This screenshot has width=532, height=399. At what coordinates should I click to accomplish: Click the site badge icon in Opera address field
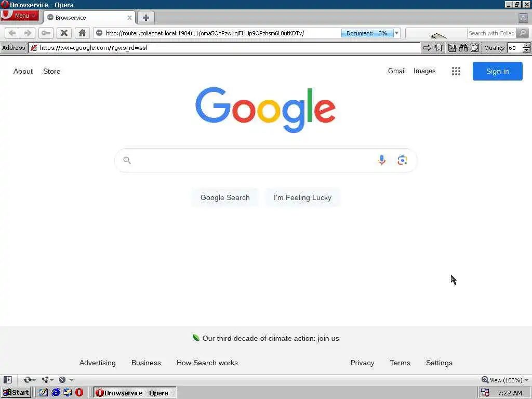click(99, 33)
